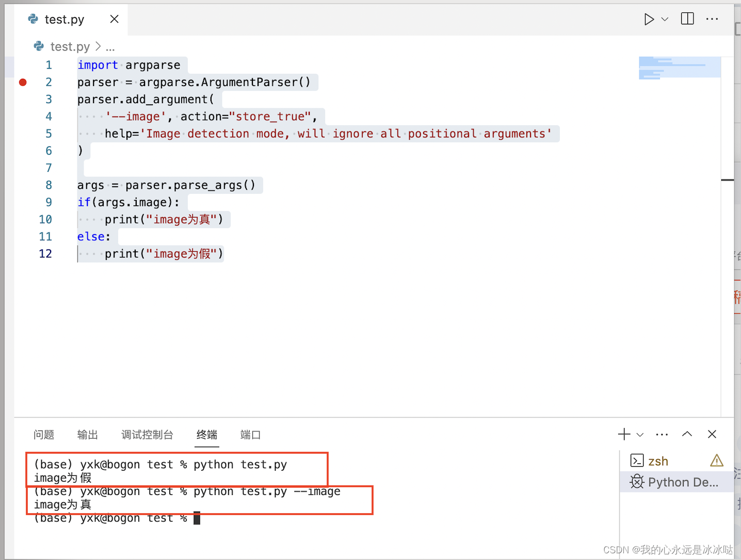Open the 输出 panel tab

(x=87, y=434)
